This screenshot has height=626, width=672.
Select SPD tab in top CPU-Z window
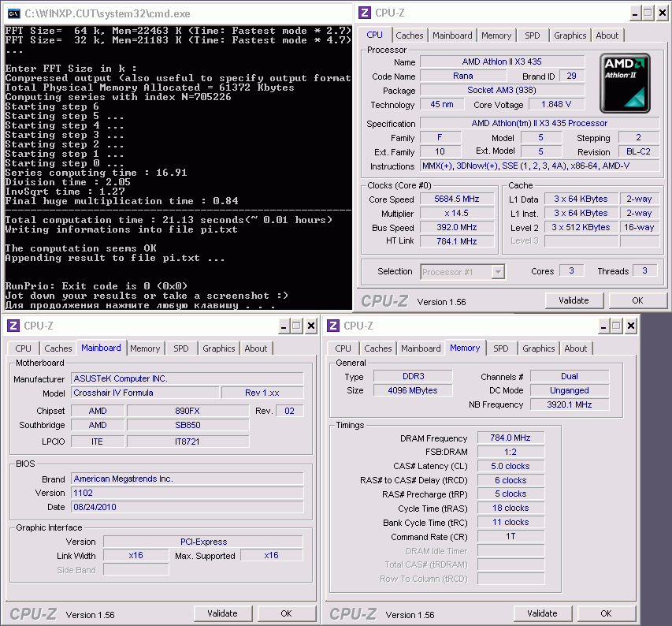coord(533,35)
